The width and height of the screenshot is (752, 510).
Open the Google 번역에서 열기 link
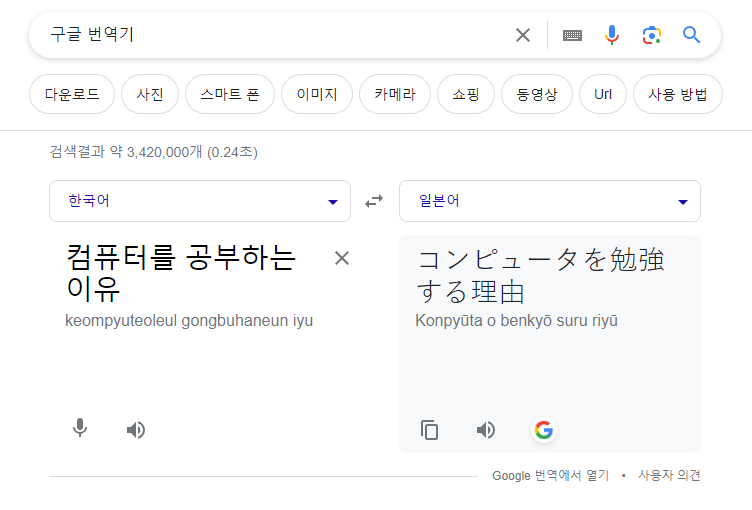click(551, 475)
